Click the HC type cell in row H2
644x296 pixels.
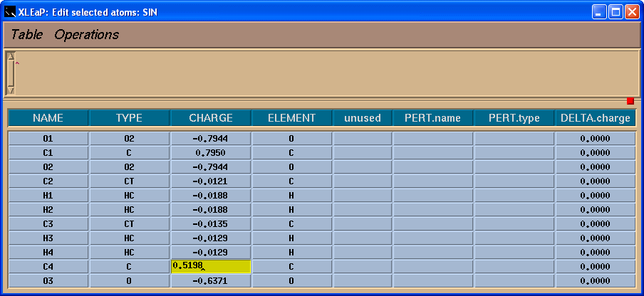(130, 210)
